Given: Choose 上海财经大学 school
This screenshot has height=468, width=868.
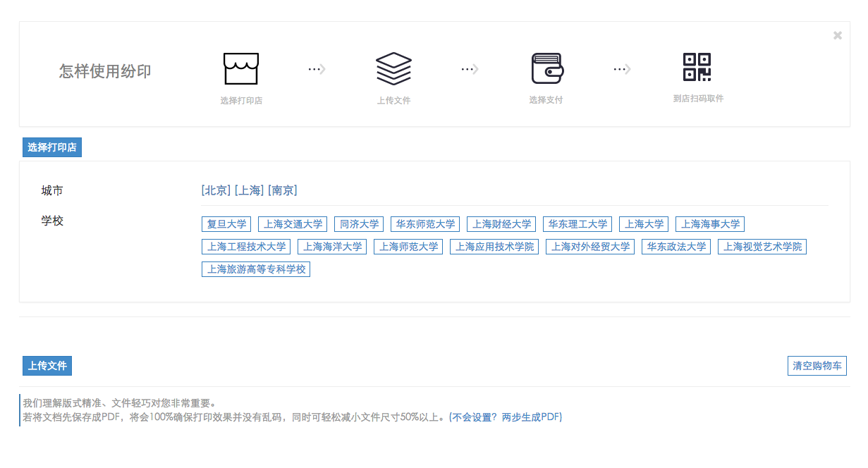Looking at the screenshot, I should (501, 224).
